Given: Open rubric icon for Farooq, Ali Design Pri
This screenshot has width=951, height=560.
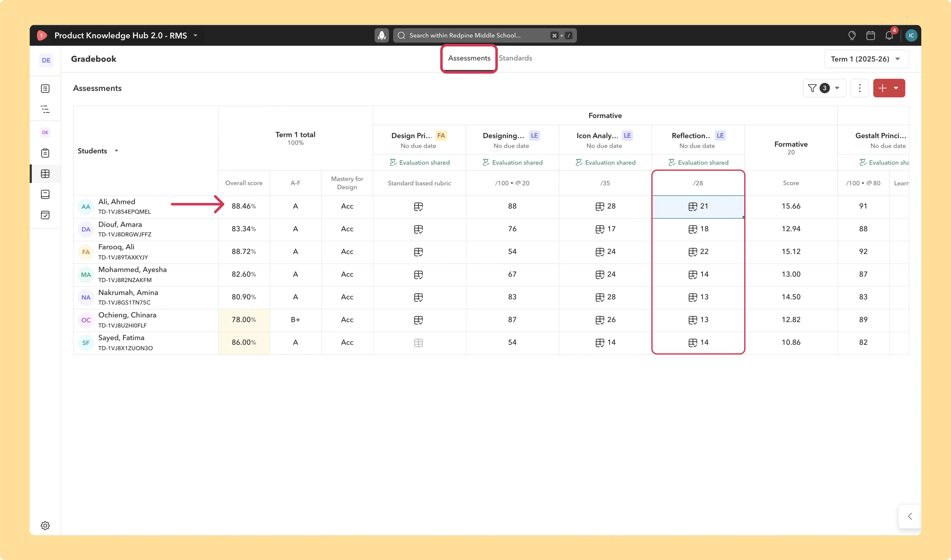Looking at the screenshot, I should click(418, 252).
